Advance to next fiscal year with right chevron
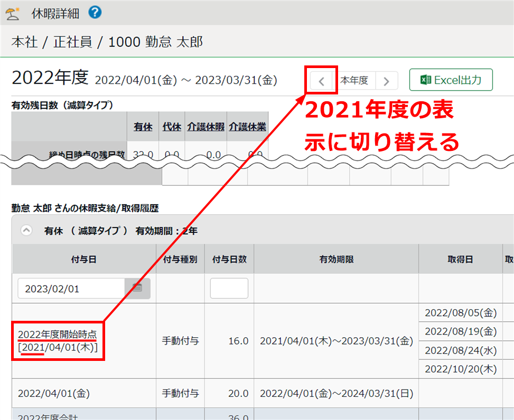The image size is (514, 420). pos(387,81)
